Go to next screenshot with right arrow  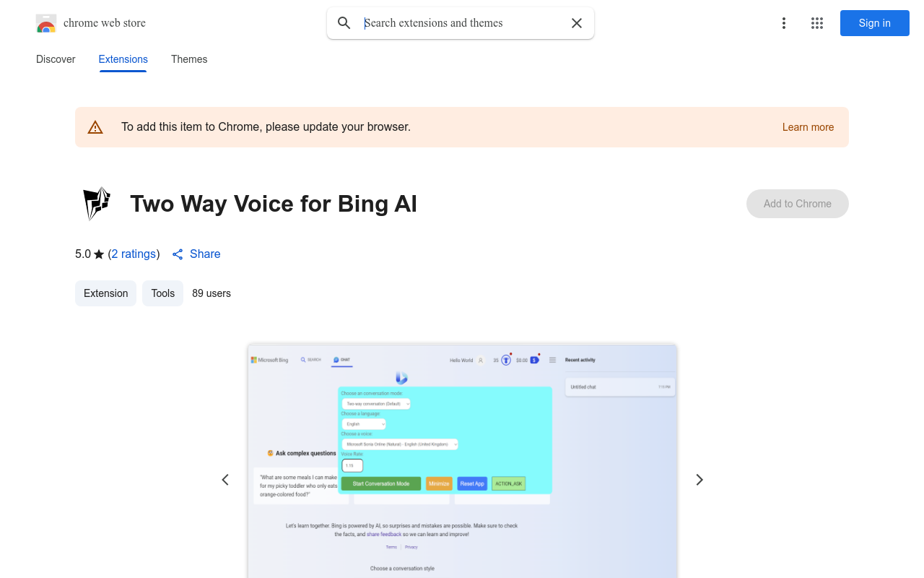(699, 480)
